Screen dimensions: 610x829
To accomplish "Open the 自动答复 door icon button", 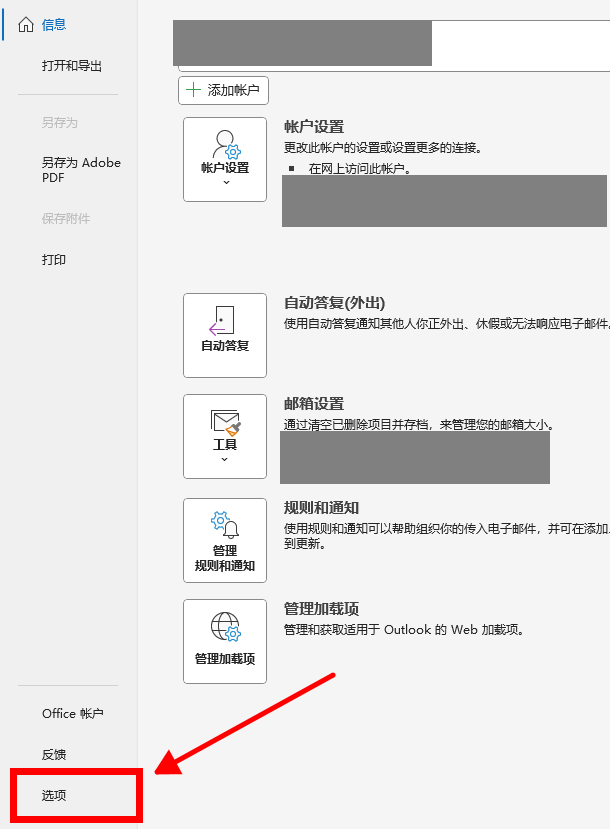I will pos(225,322).
